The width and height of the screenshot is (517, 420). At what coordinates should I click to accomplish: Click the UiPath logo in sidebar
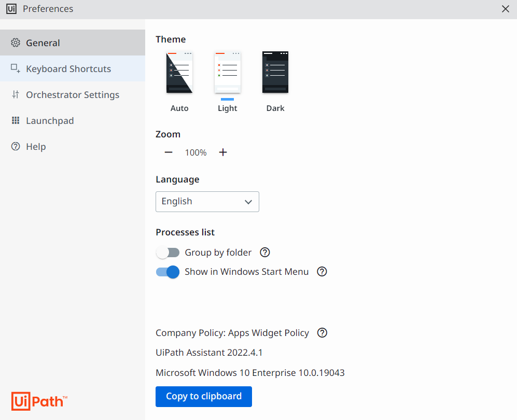point(39,401)
